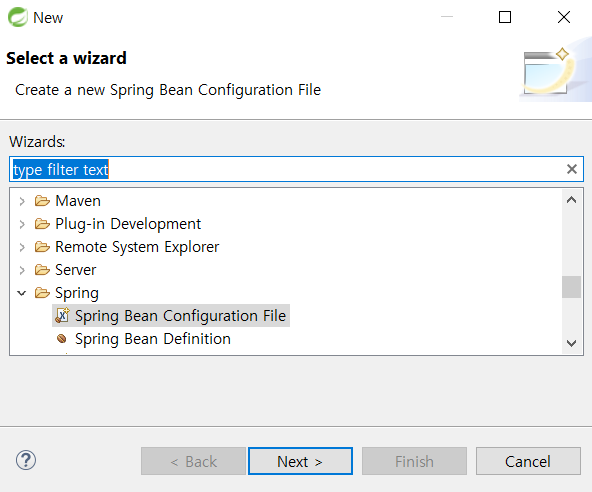Expand the Plug-in Development node
Viewport: 592px width, 492px height.
[22, 224]
